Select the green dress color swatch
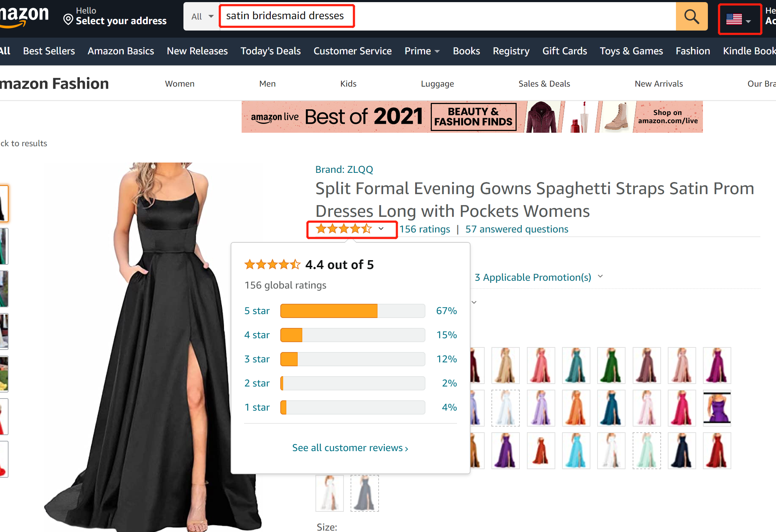 (x=611, y=366)
